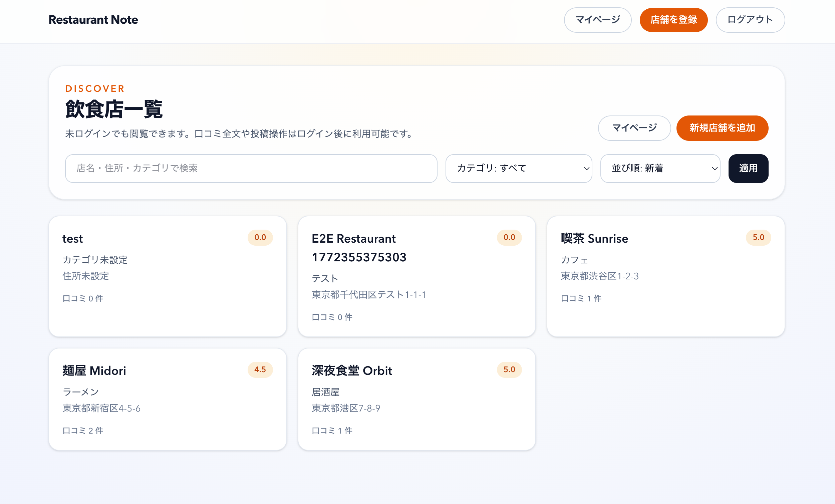The width and height of the screenshot is (835, 504).
Task: Click the Restaurant Note logo
Action: (93, 20)
